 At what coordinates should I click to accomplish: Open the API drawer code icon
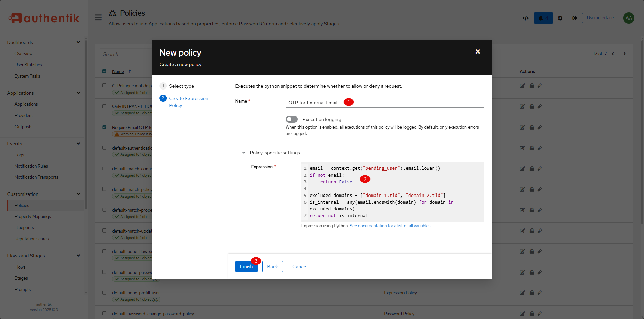pos(526,18)
